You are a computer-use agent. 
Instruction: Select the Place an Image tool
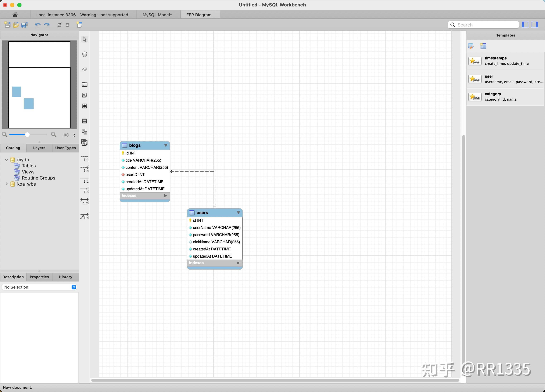click(x=84, y=106)
